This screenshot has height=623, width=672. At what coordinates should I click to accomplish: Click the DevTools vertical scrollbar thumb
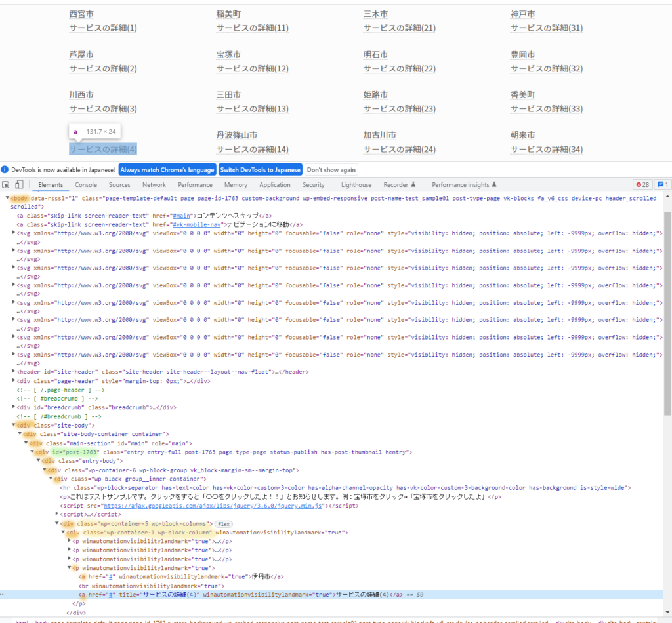tap(667, 313)
